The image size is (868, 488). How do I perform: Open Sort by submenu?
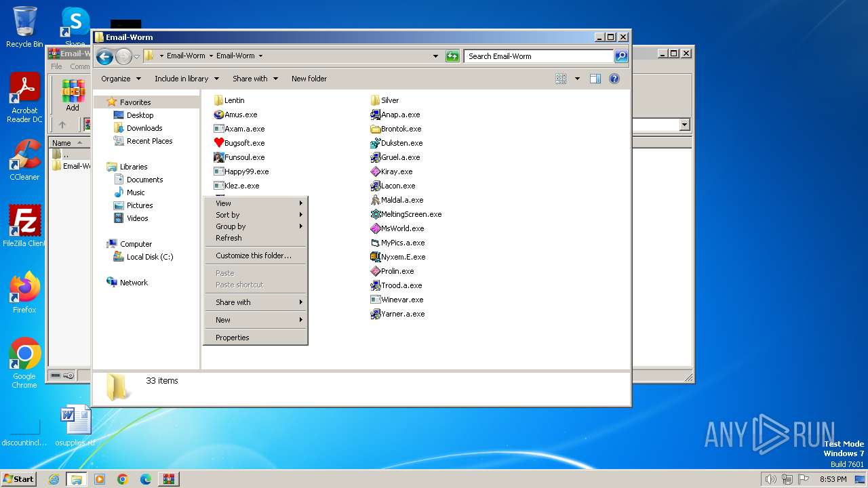pos(256,215)
